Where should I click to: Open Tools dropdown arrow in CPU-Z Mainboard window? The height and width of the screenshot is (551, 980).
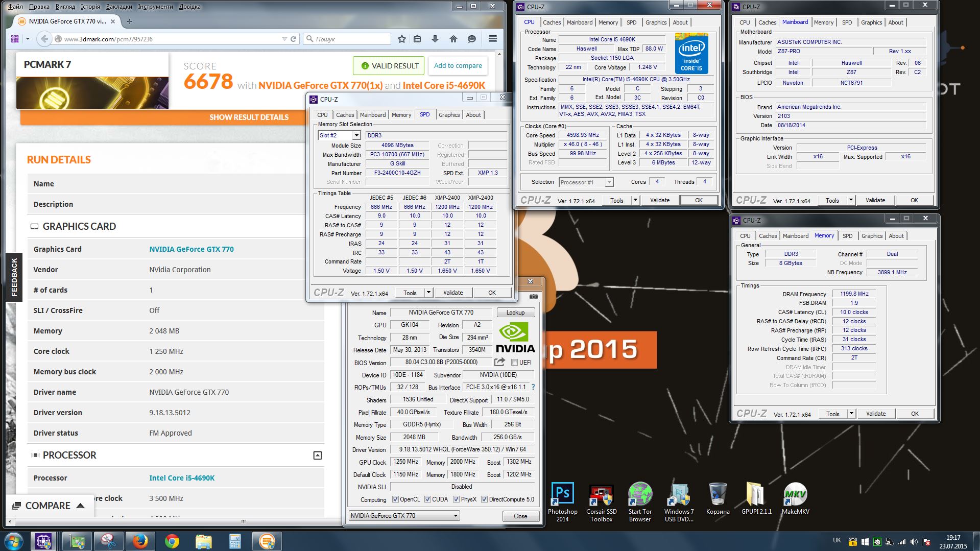point(851,200)
